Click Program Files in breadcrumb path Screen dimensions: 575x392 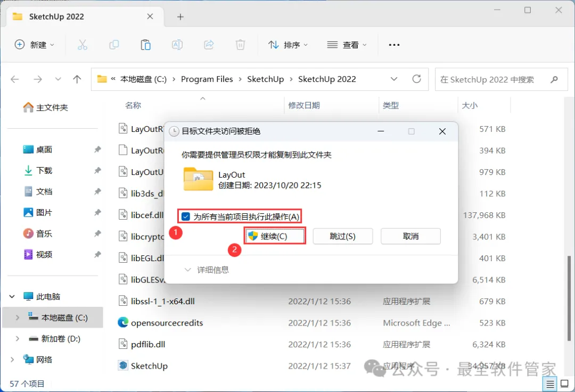pyautogui.click(x=207, y=79)
